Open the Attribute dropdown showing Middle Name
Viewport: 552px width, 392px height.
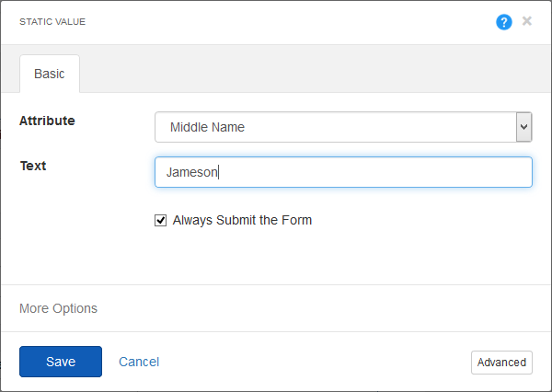(x=343, y=127)
